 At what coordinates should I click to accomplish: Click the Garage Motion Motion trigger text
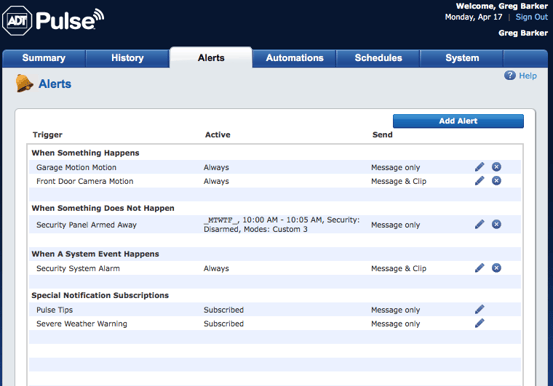pyautogui.click(x=76, y=167)
